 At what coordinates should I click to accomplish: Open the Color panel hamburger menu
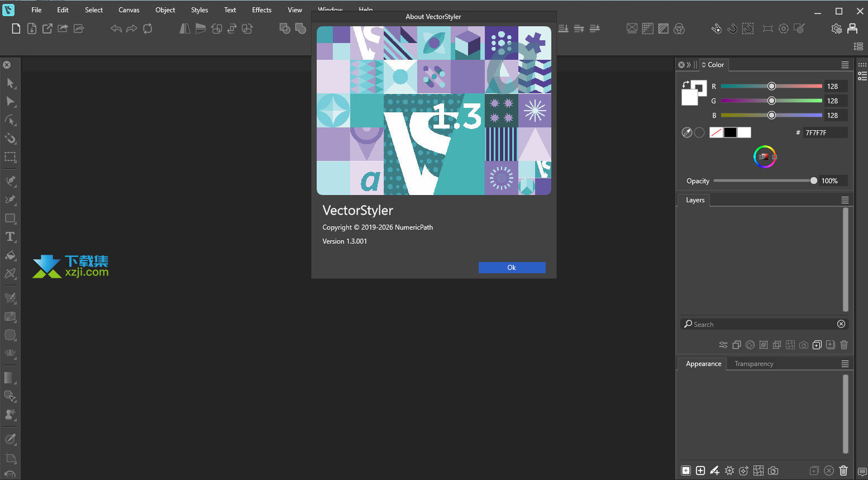coord(845,65)
